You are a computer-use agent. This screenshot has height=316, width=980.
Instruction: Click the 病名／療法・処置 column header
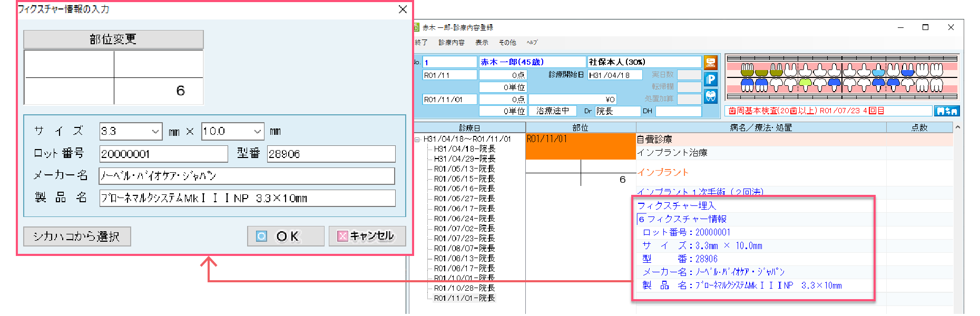tap(761, 127)
